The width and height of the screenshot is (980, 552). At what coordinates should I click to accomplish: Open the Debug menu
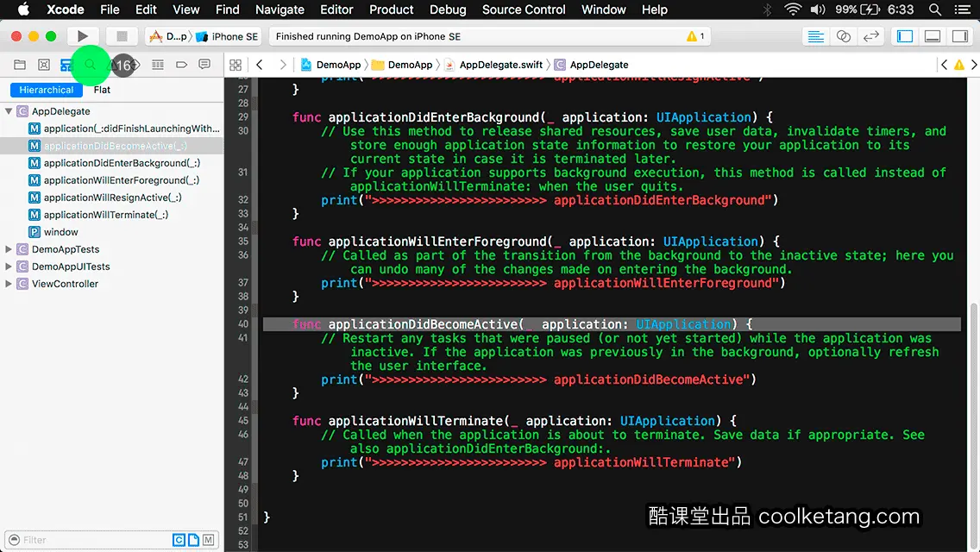point(448,9)
